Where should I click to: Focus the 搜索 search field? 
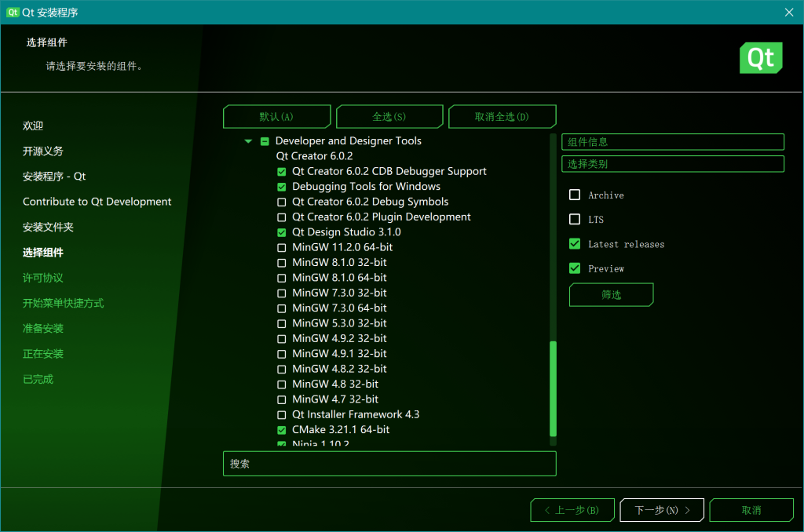pos(389,464)
